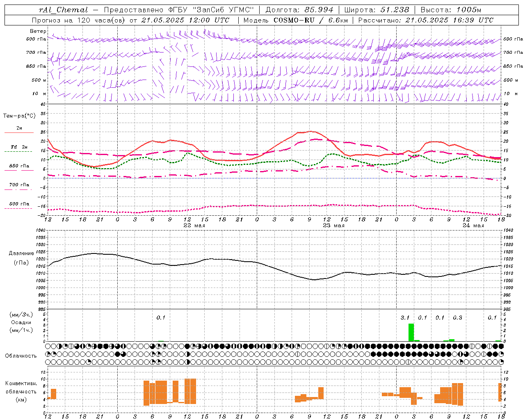This screenshot has height=420, width=525.
Task: Select the right-side 850 гПа wind label
Action: pos(513,66)
